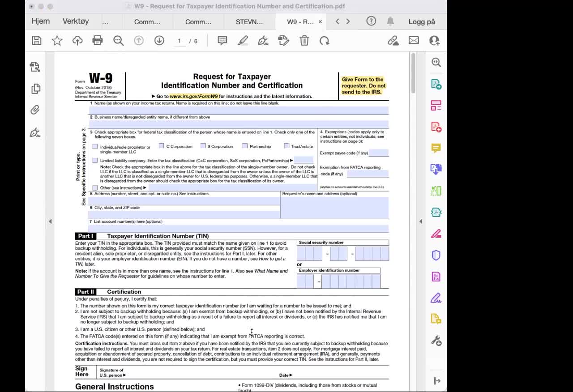This screenshot has width=573, height=392.
Task: Open the Send for Comments tool
Action: pyautogui.click(x=436, y=319)
